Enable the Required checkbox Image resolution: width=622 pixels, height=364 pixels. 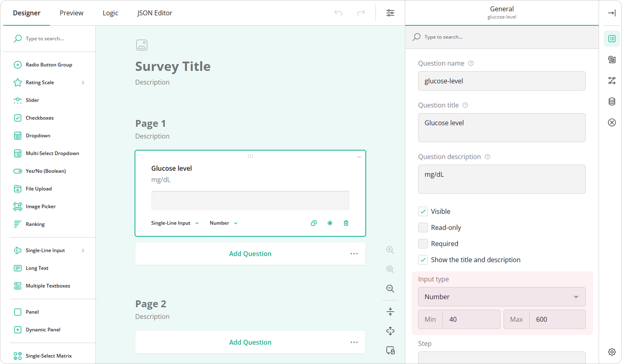pos(423,243)
